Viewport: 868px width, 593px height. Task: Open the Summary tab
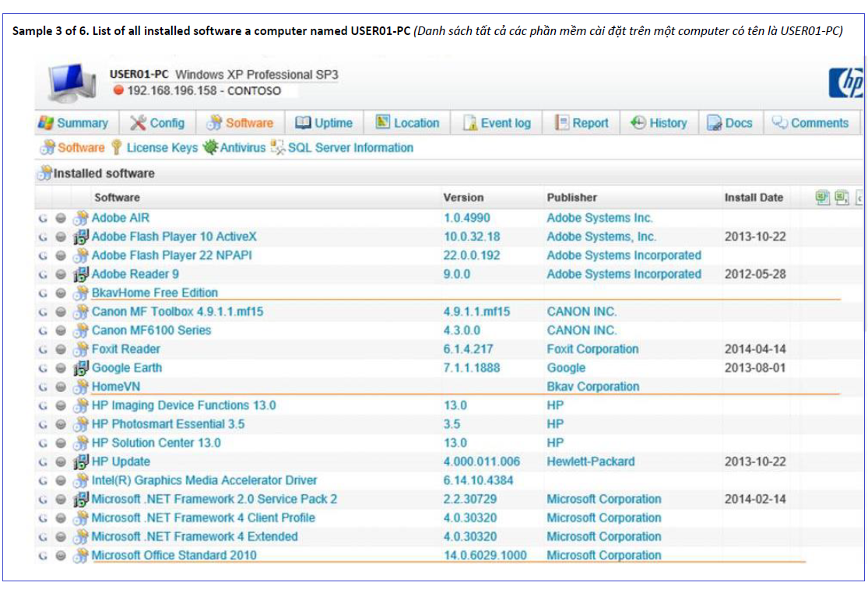click(73, 123)
